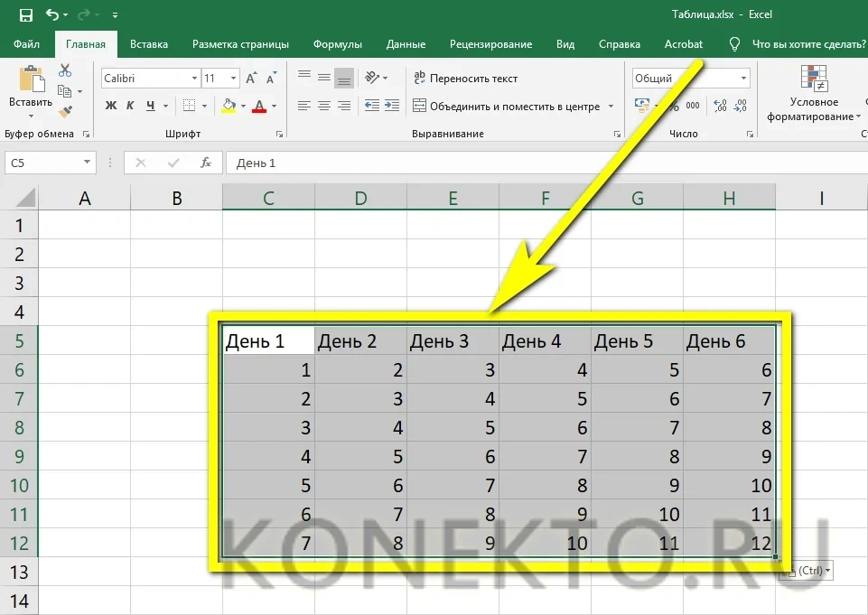Click the Save icon in the title bar
The image size is (868, 615).
point(25,15)
